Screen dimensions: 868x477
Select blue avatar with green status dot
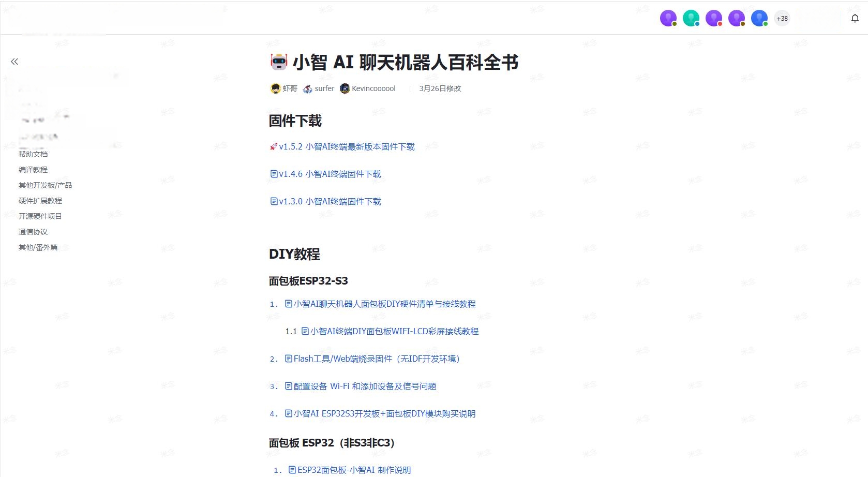pyautogui.click(x=759, y=19)
